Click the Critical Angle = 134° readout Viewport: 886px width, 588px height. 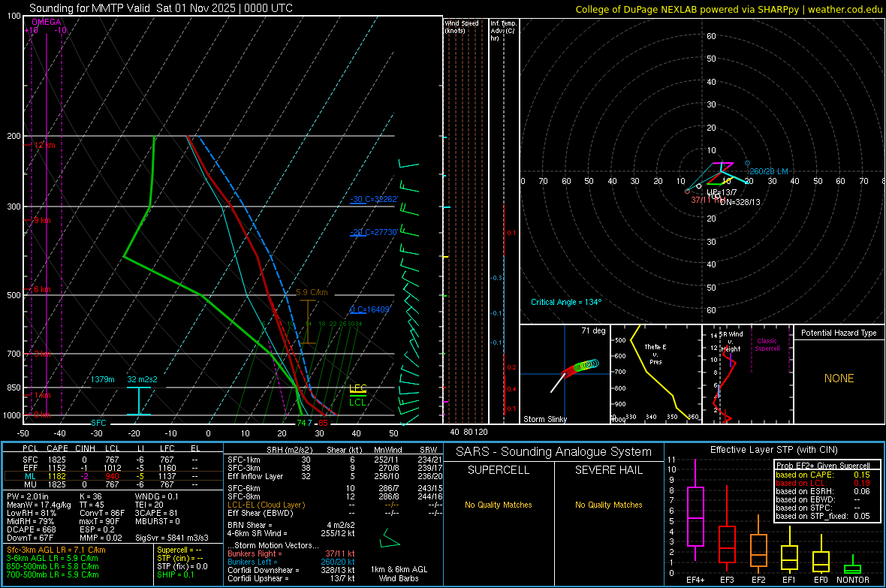(x=566, y=302)
